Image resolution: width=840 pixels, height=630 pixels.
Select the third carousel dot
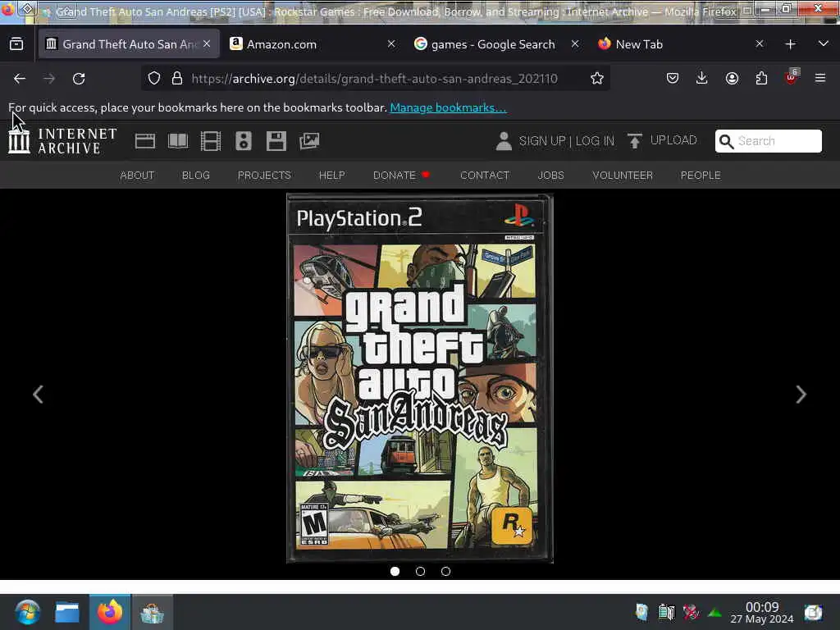point(445,572)
